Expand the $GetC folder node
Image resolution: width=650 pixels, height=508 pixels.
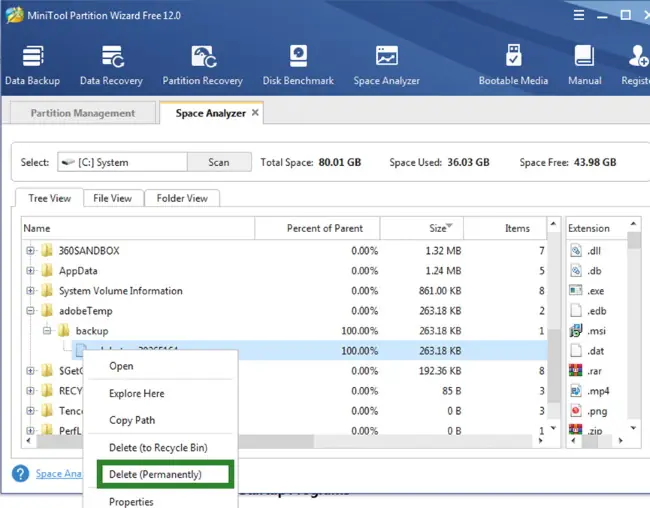[30, 370]
